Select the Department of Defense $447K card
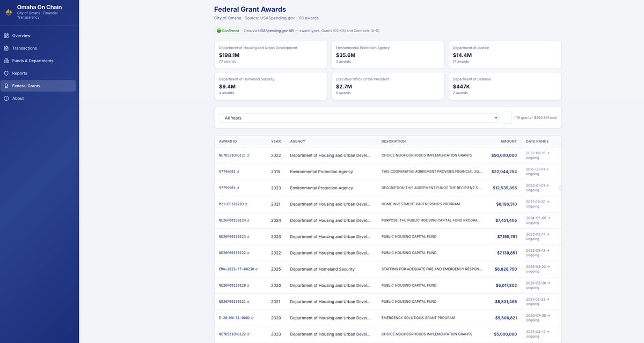 tap(505, 86)
